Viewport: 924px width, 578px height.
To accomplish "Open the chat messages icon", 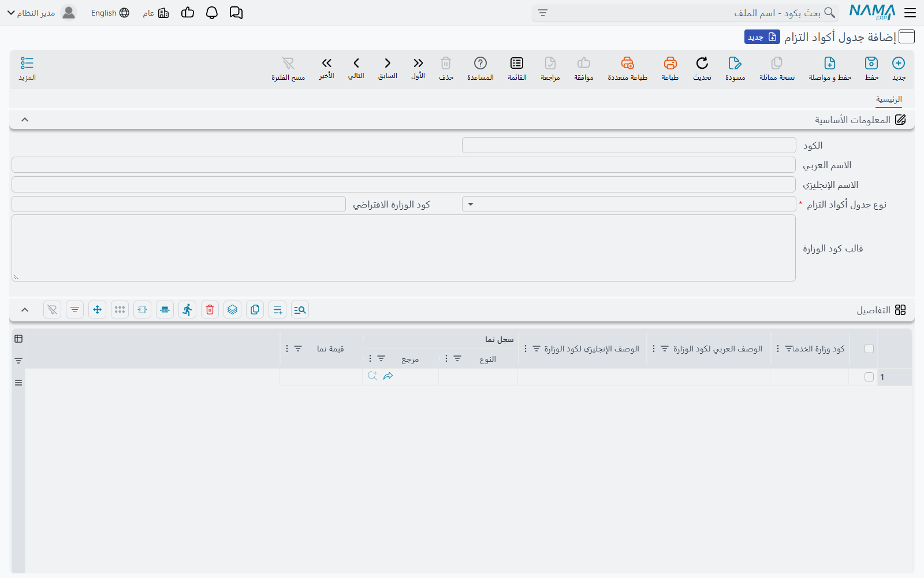I will click(236, 13).
